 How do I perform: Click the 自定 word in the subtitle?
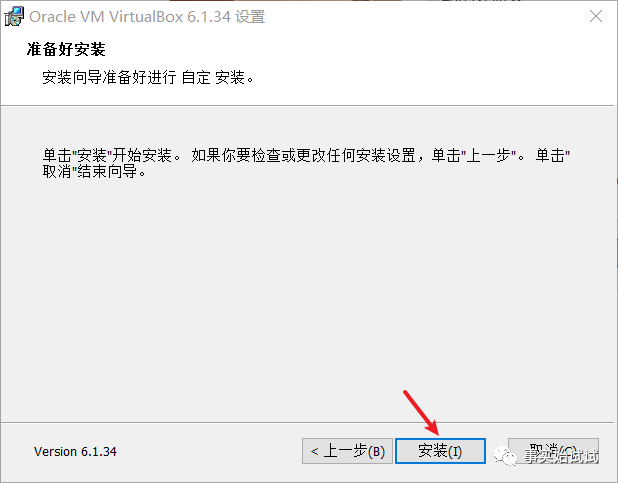(x=196, y=77)
